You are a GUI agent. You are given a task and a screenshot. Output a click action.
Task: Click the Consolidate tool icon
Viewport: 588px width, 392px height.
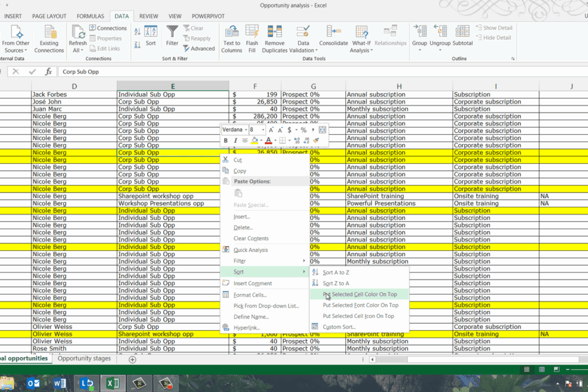click(333, 36)
